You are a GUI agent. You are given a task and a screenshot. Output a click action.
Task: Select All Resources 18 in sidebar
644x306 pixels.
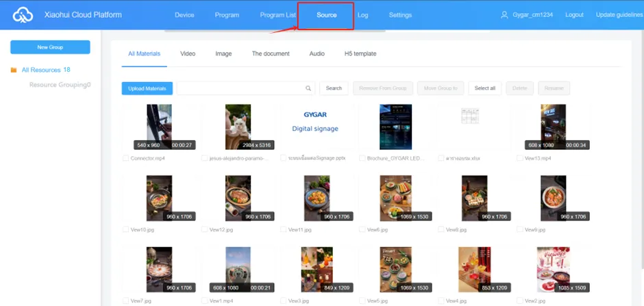coord(46,70)
